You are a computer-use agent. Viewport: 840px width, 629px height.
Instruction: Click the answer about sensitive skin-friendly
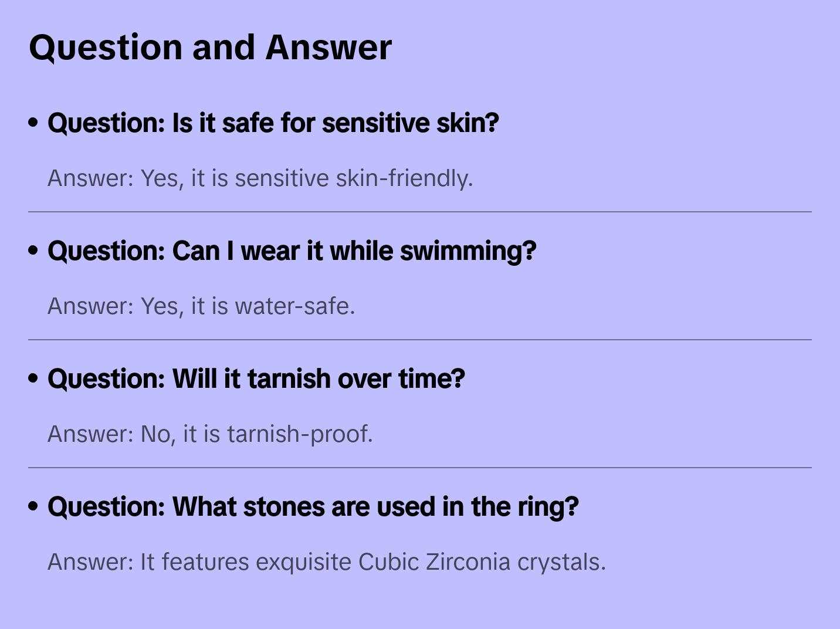coord(260,178)
